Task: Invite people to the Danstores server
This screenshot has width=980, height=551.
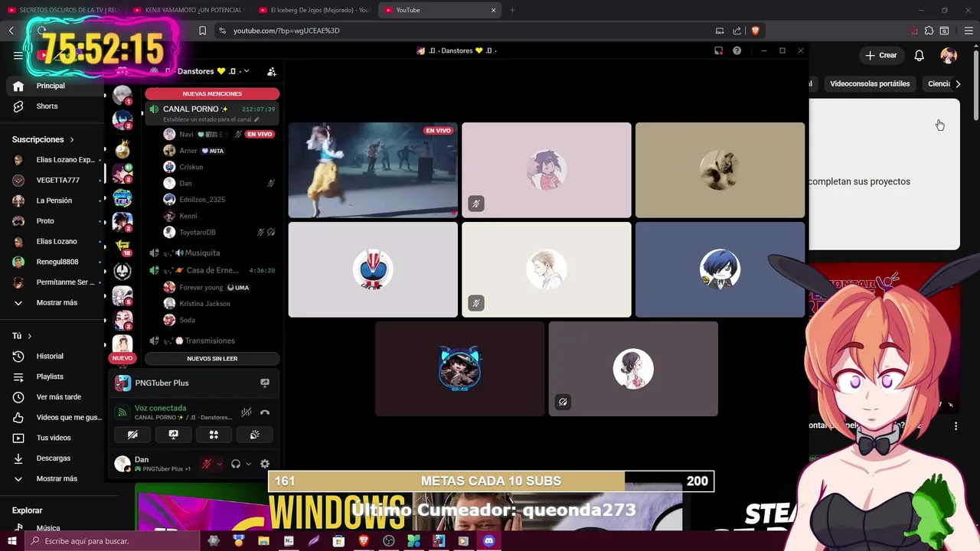Action: click(271, 71)
